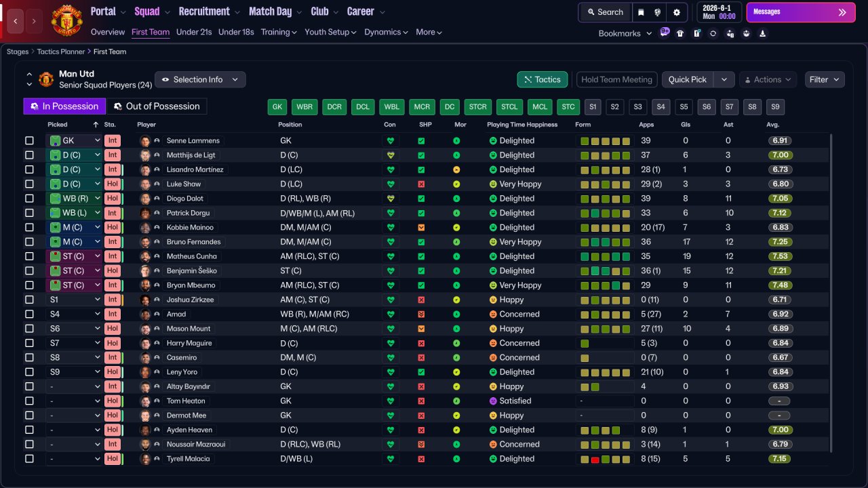Click Bruno Fernandes' condition heart icon
The image size is (868, 488).
tap(390, 242)
